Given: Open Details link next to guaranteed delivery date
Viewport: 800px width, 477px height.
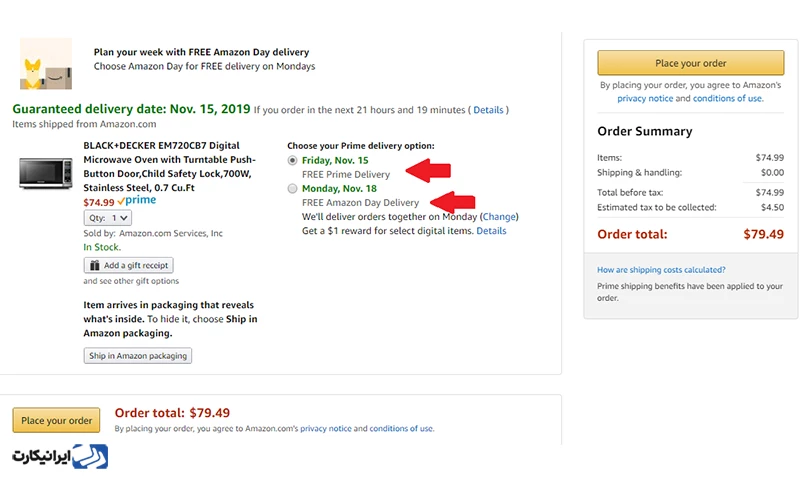Looking at the screenshot, I should pos(488,110).
